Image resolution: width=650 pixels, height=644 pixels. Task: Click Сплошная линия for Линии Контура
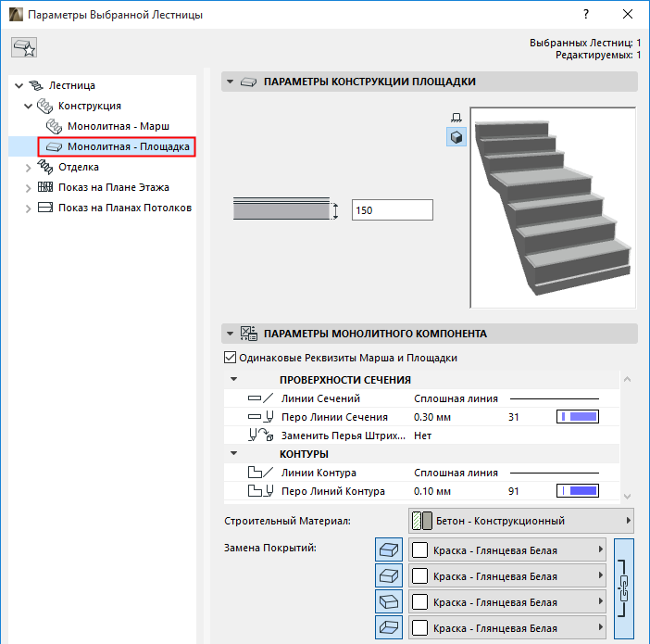(456, 473)
